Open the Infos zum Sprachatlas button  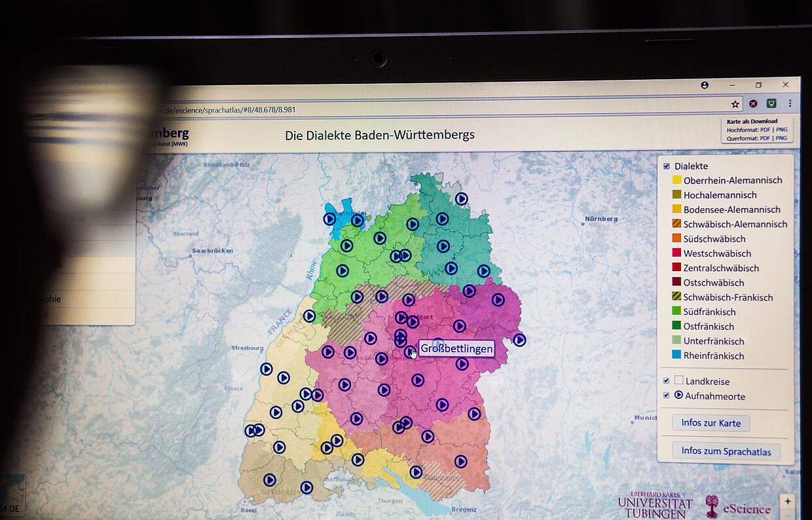click(726, 451)
